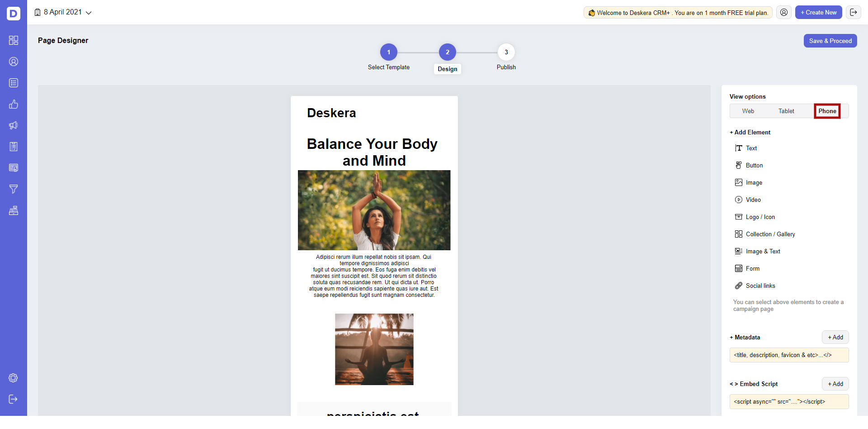868x429 pixels.
Task: Click the Button element icon
Action: (739, 165)
